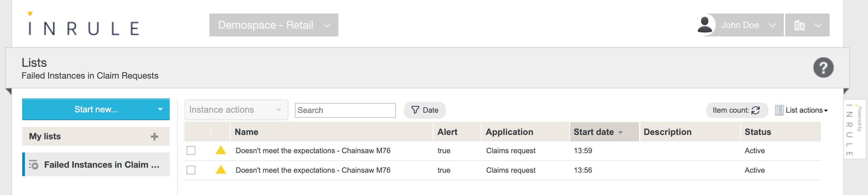Click the refresh icon beside Item count

click(x=756, y=110)
